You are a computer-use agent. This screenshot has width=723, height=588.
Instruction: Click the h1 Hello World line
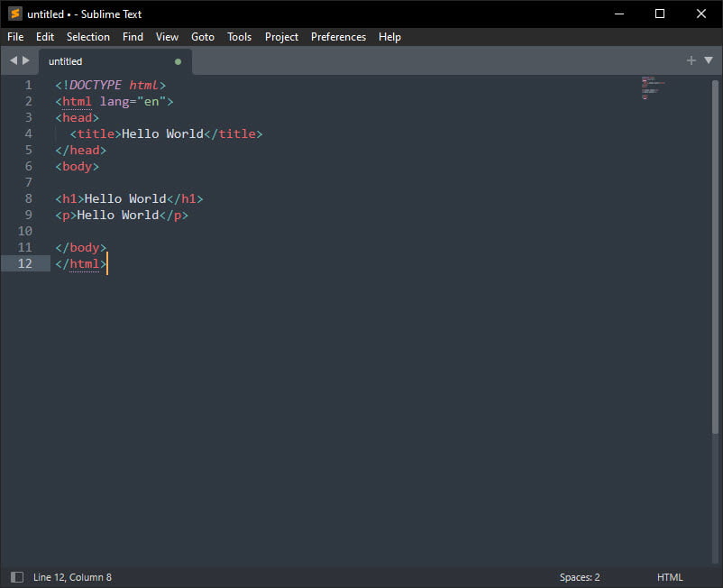click(129, 198)
